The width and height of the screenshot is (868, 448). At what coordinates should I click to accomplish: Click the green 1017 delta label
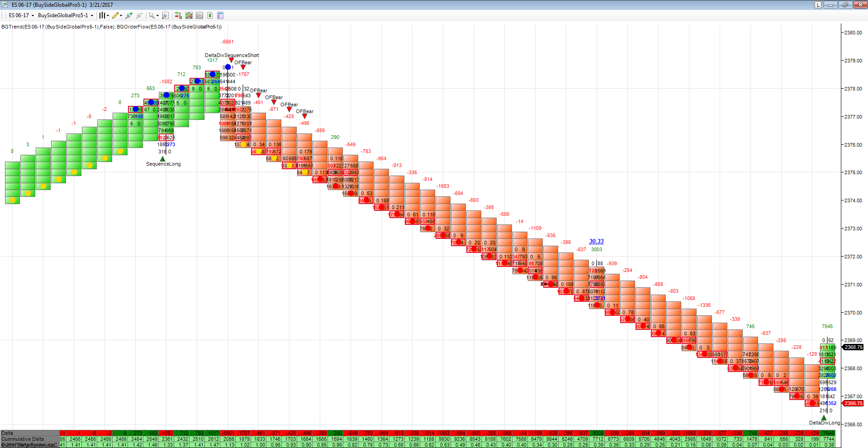click(212, 60)
